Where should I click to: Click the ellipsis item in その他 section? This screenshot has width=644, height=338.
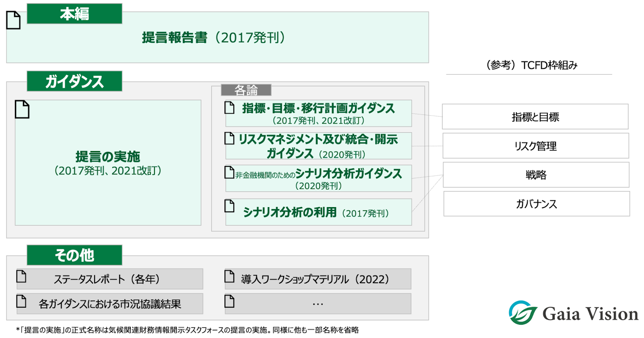318,304
